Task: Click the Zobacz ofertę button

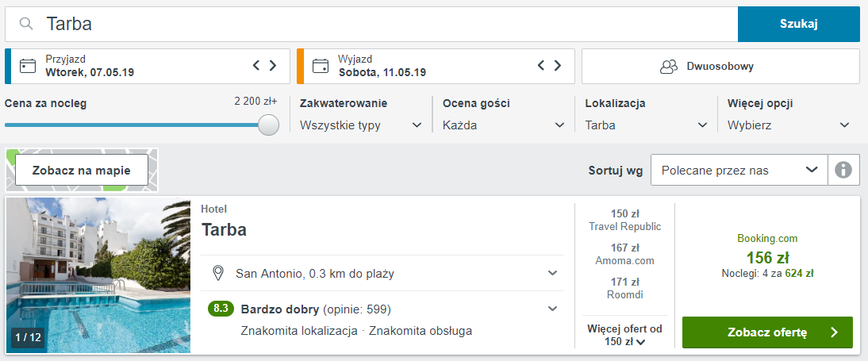Action: [767, 332]
